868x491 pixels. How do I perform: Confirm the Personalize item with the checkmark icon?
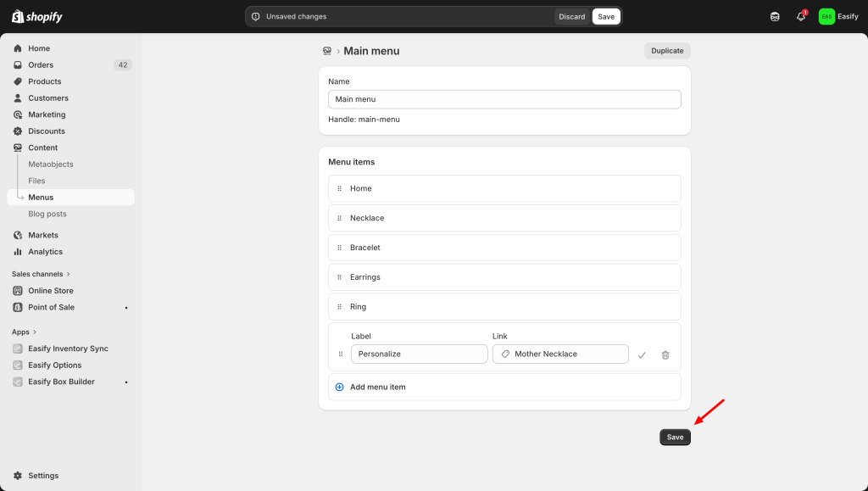(642, 355)
